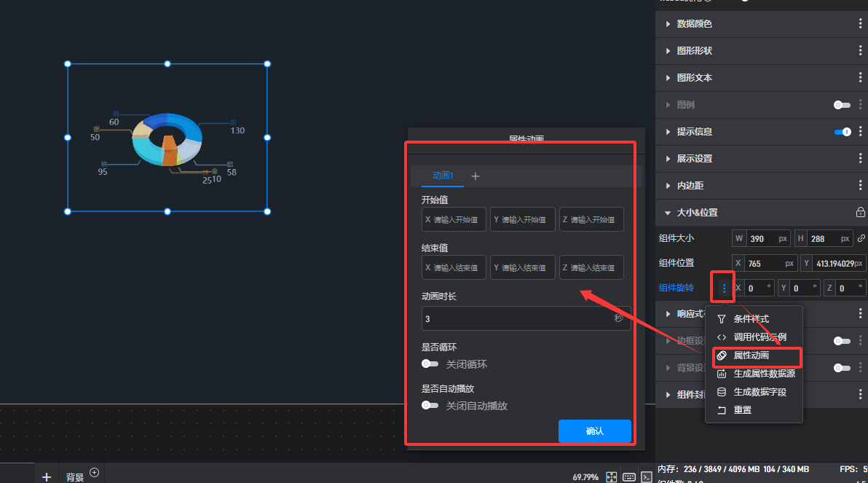Open 组件旋转 blue three-dot options

coord(724,288)
